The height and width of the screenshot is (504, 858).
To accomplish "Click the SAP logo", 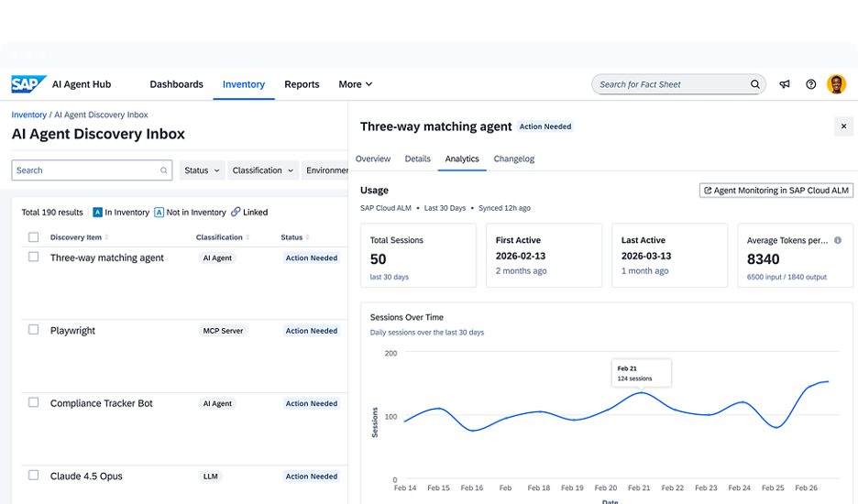I will 28,84.
